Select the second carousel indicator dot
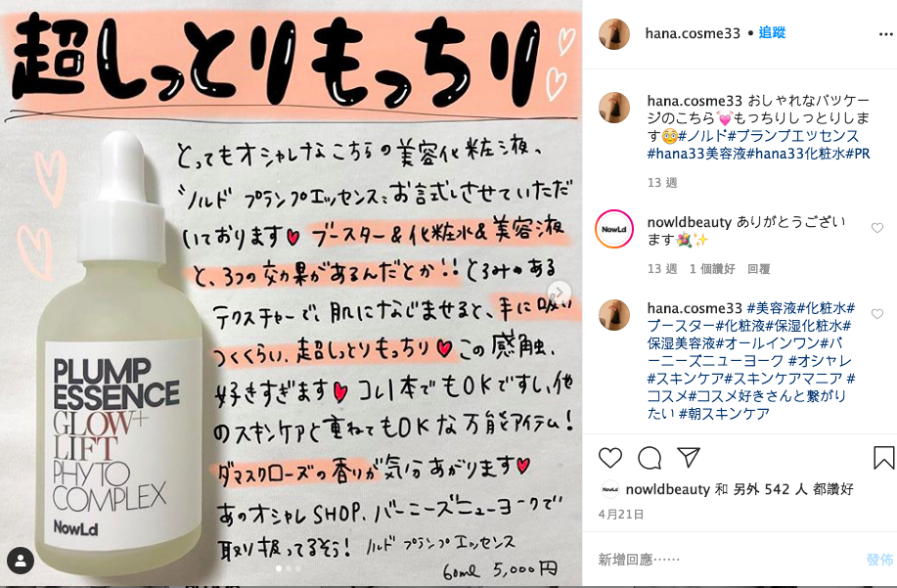The height and width of the screenshot is (588, 897). click(289, 568)
